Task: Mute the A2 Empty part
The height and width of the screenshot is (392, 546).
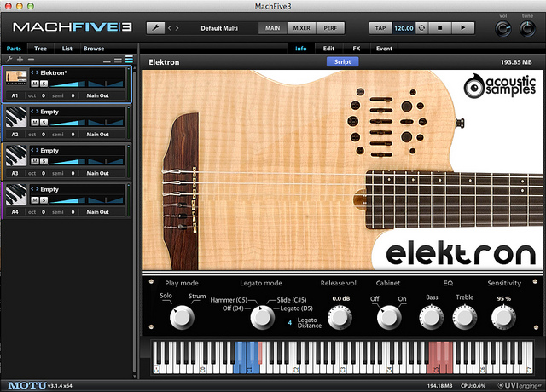Action: coord(35,123)
